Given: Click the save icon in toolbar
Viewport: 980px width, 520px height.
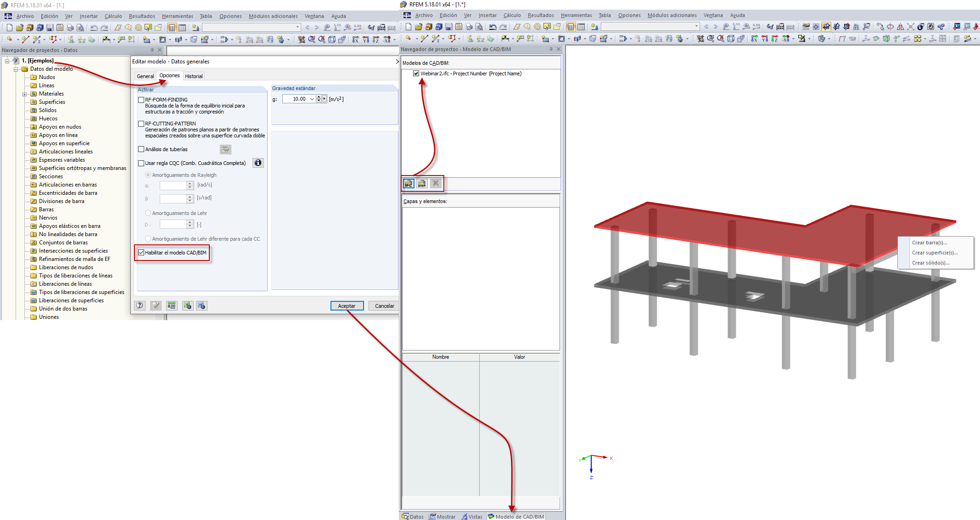Looking at the screenshot, I should click(49, 27).
